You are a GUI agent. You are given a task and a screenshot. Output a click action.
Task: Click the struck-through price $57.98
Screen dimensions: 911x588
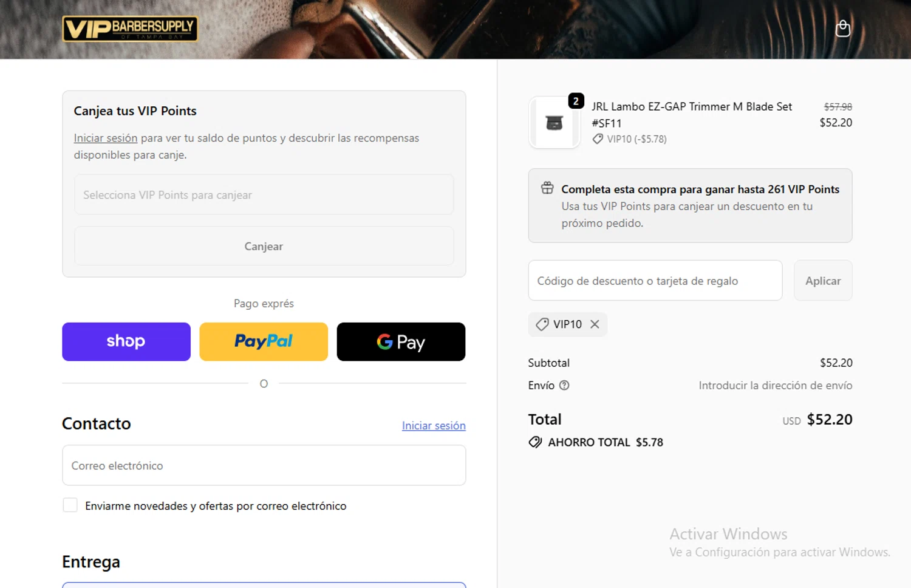tap(838, 106)
